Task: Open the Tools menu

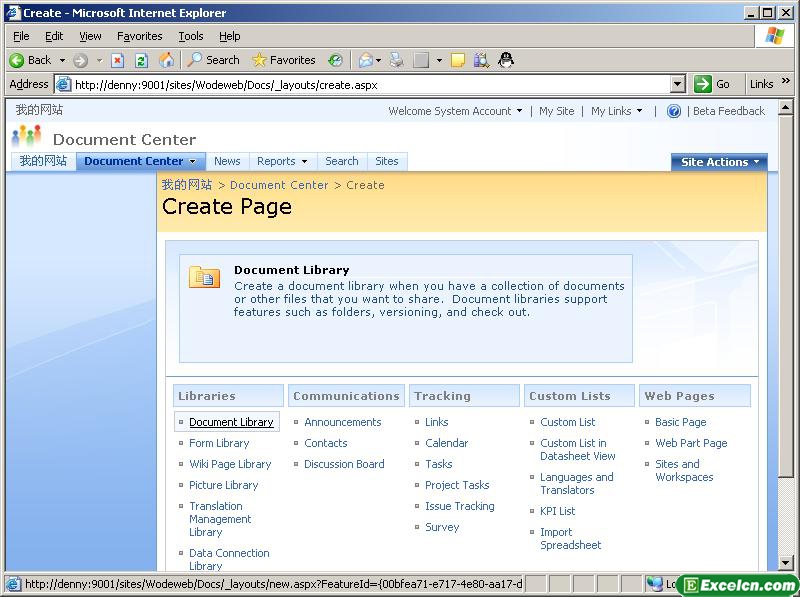Action: pyautogui.click(x=191, y=36)
